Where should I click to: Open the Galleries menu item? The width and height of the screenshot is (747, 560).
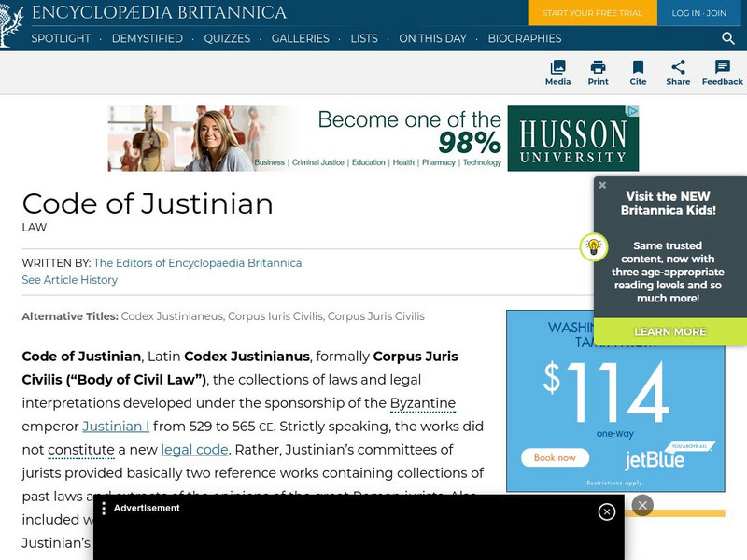click(300, 38)
